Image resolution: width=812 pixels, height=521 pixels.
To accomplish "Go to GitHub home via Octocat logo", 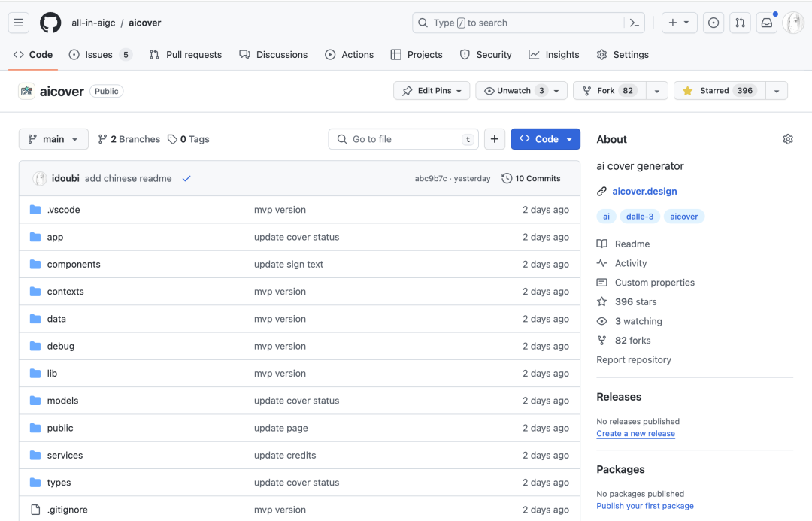I will click(x=50, y=23).
